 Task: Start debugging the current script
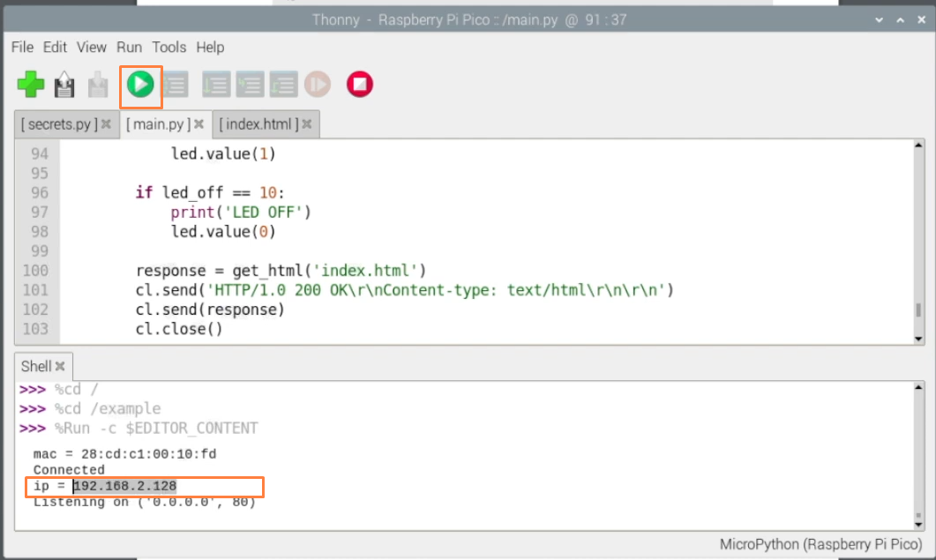tap(175, 85)
